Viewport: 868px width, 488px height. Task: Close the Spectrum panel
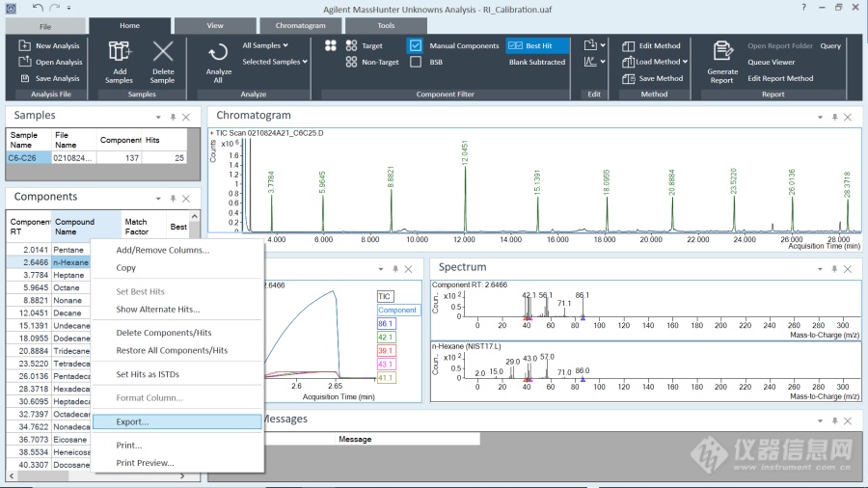[x=848, y=269]
